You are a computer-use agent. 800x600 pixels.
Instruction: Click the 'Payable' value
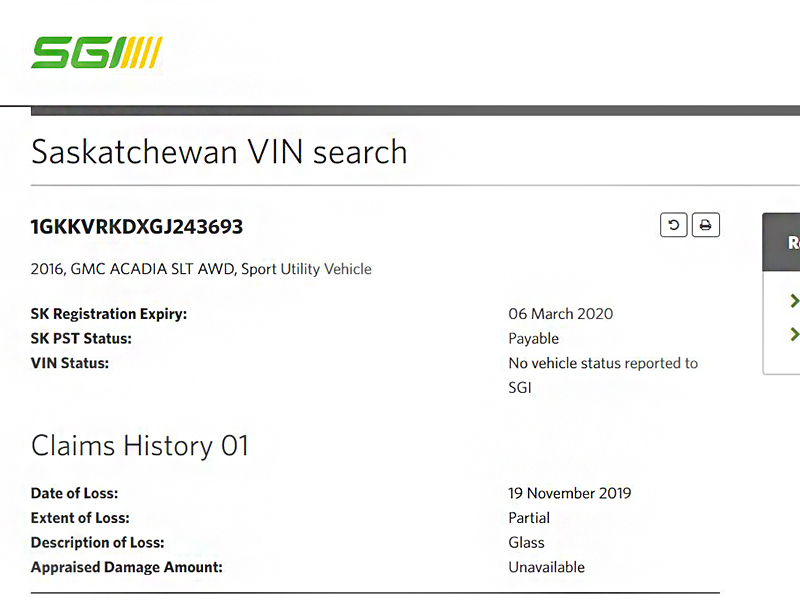point(533,338)
